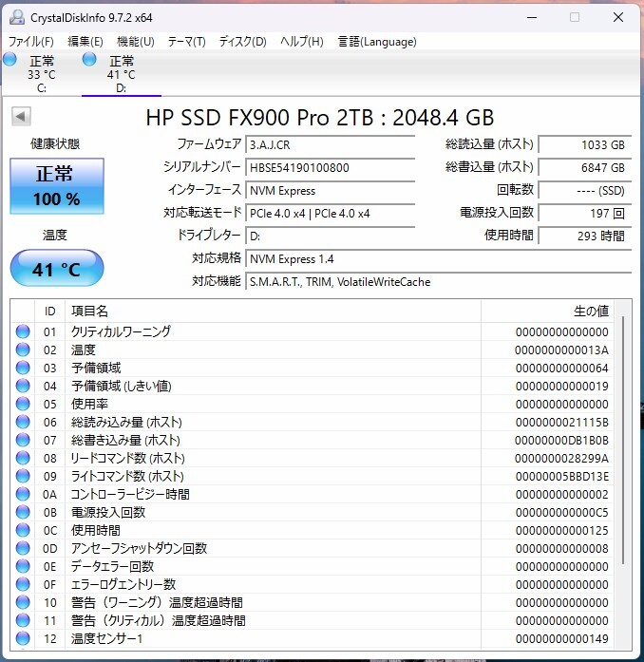Click the C: drive status orb icon
Image resolution: width=644 pixels, height=662 pixels.
(9, 60)
